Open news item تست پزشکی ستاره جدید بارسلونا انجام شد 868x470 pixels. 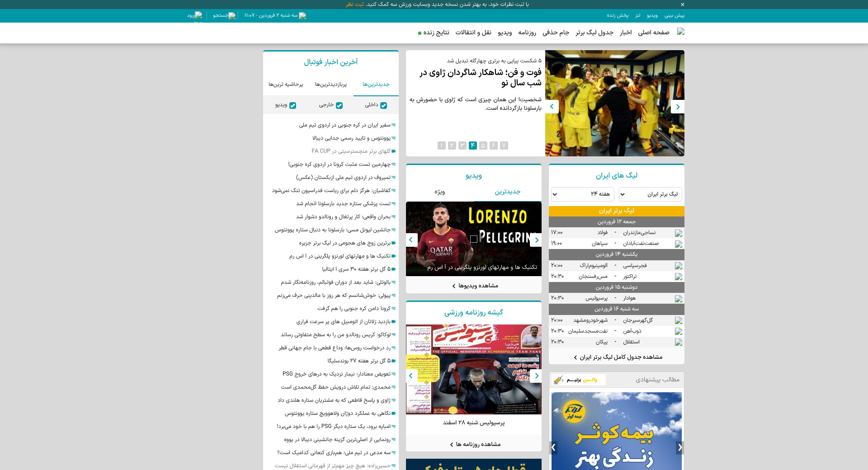(x=344, y=204)
